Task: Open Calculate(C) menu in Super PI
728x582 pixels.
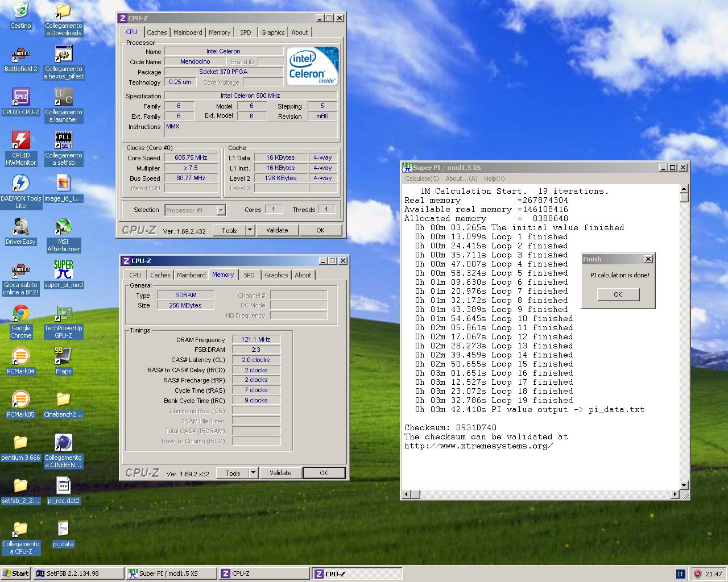Action: (422, 178)
